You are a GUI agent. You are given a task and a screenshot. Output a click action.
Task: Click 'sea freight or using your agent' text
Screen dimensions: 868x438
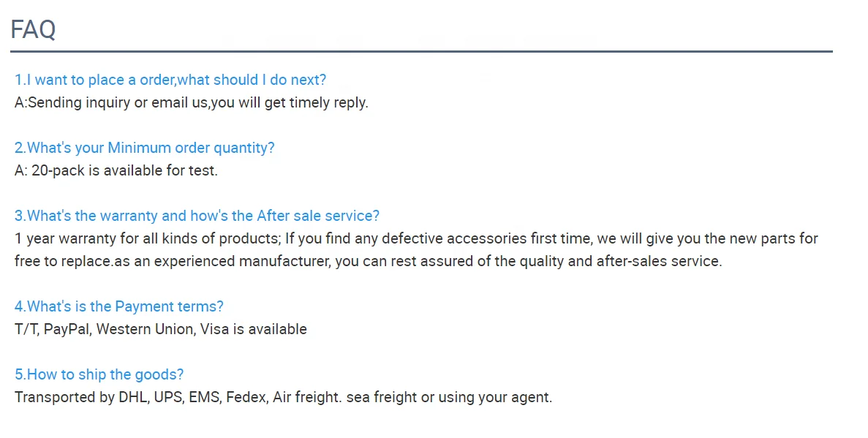pyautogui.click(x=449, y=397)
